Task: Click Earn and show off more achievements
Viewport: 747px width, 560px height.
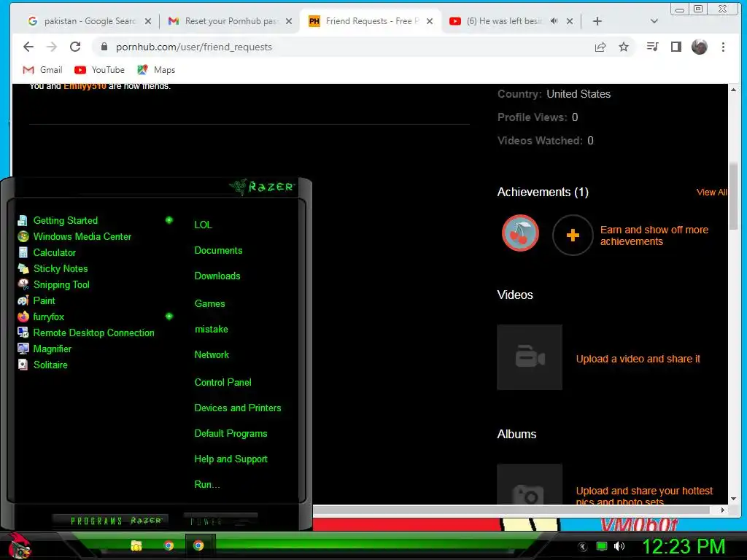Action: click(x=654, y=236)
